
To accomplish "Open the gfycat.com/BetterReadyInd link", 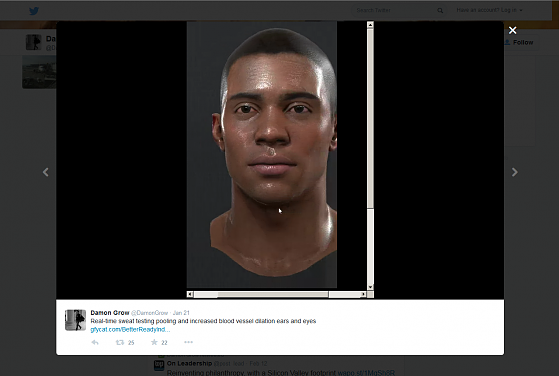I will pyautogui.click(x=130, y=329).
